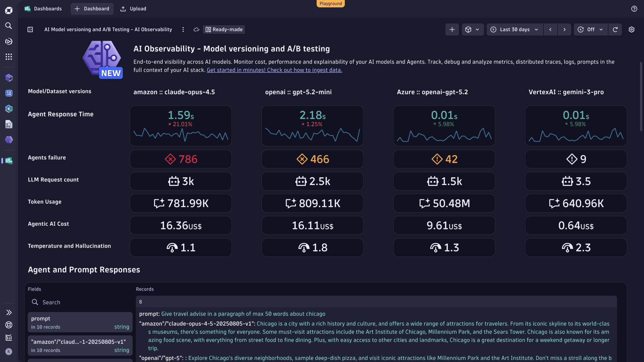This screenshot has width=644, height=362.
Task: Open the apps grid launcher icon
Action: pyautogui.click(x=9, y=57)
